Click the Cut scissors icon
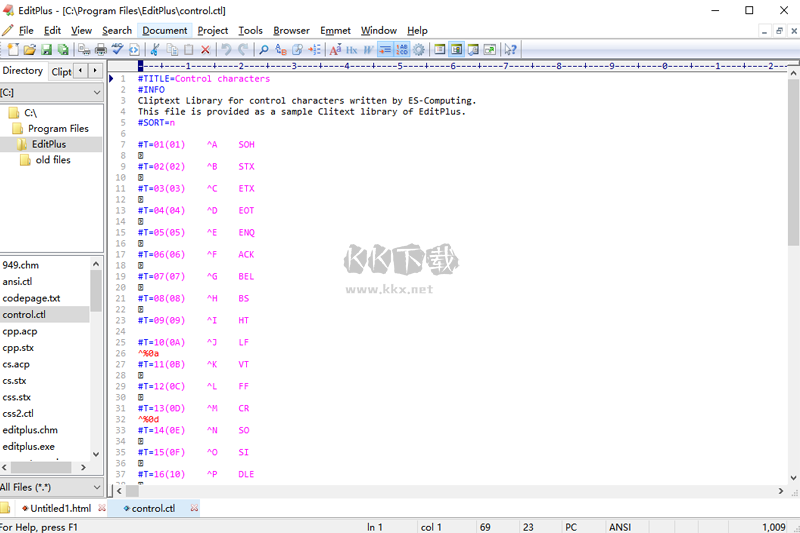The width and height of the screenshot is (800, 533). point(155,49)
